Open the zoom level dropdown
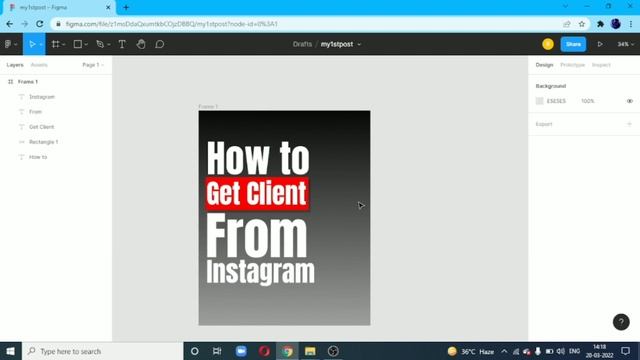 625,44
